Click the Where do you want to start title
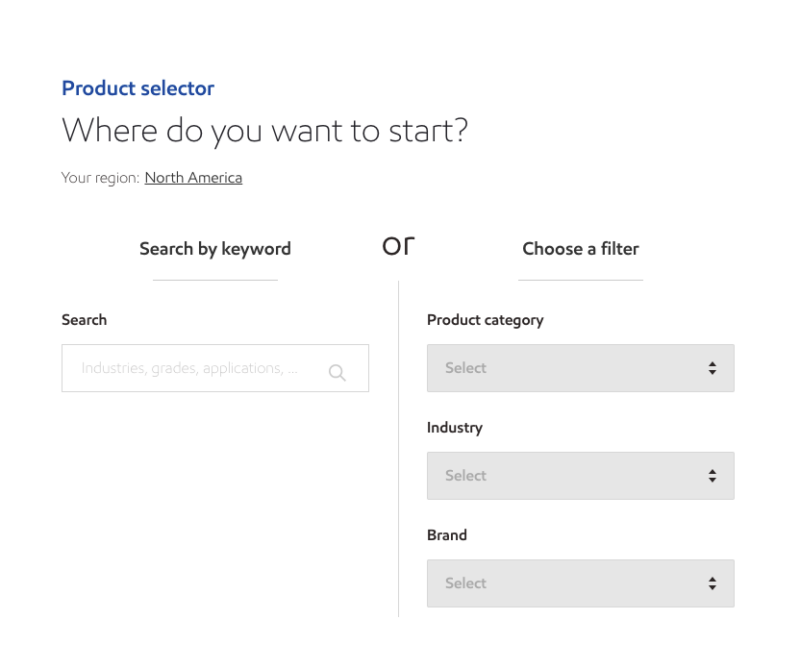The width and height of the screenshot is (800, 669). coord(265,131)
